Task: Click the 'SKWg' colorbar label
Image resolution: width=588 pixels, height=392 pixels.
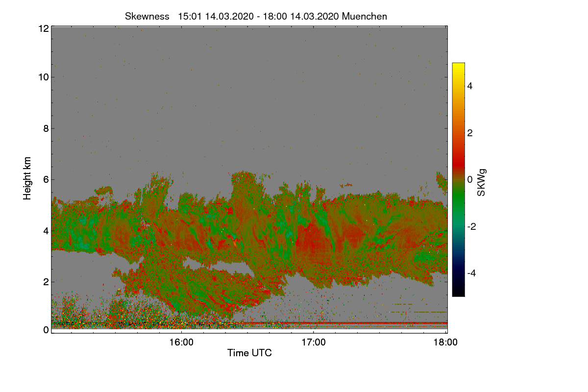Action: pyautogui.click(x=482, y=183)
